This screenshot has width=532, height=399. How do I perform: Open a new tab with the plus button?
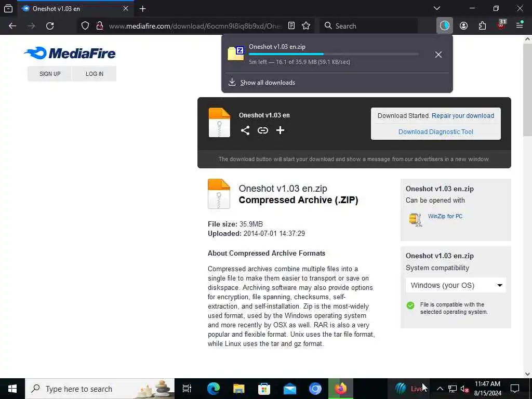click(x=142, y=9)
